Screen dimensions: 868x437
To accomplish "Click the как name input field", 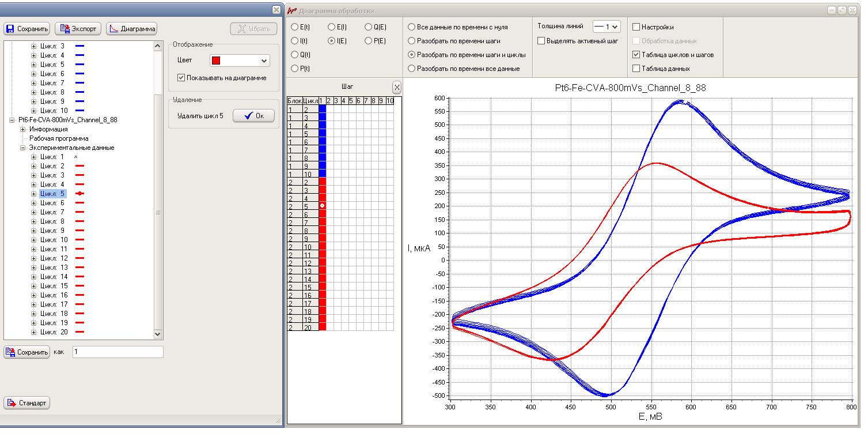I will pos(118,352).
